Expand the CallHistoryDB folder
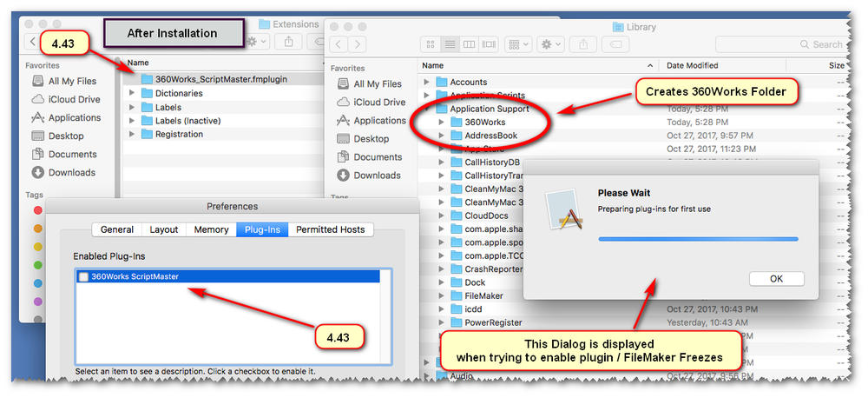The width and height of the screenshot is (868, 398). click(441, 162)
